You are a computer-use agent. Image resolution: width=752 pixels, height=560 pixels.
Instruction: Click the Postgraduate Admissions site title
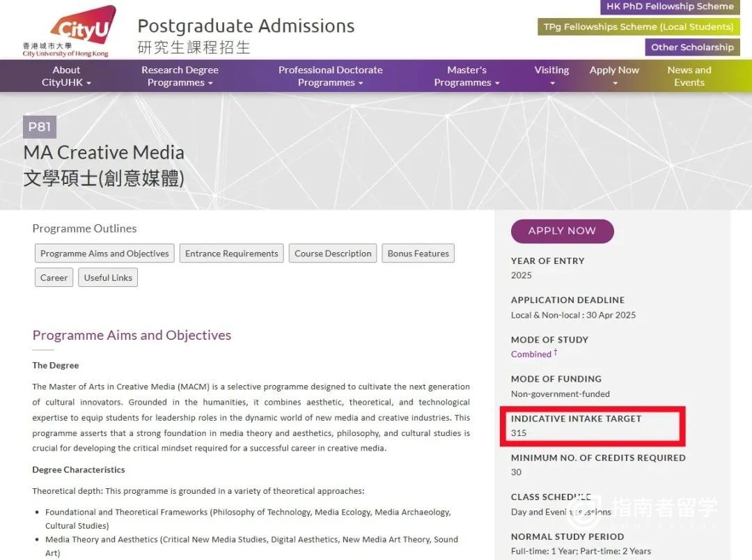pos(246,26)
